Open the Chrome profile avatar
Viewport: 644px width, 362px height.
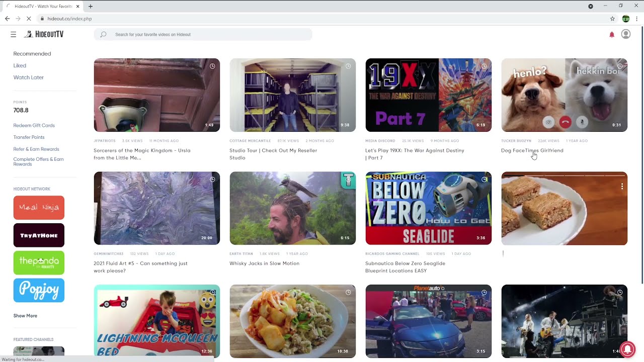(x=625, y=19)
